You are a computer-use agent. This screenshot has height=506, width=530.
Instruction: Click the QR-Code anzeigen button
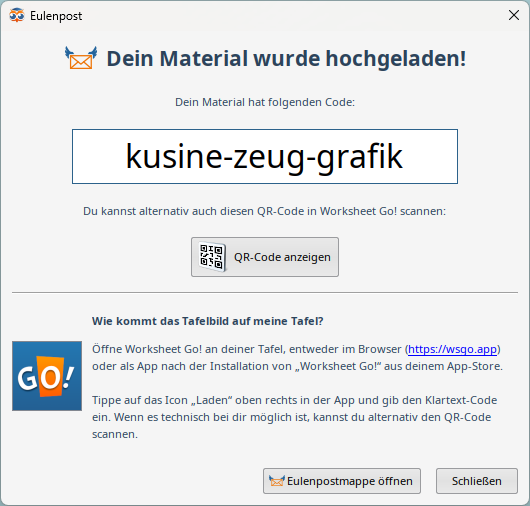coord(265,257)
